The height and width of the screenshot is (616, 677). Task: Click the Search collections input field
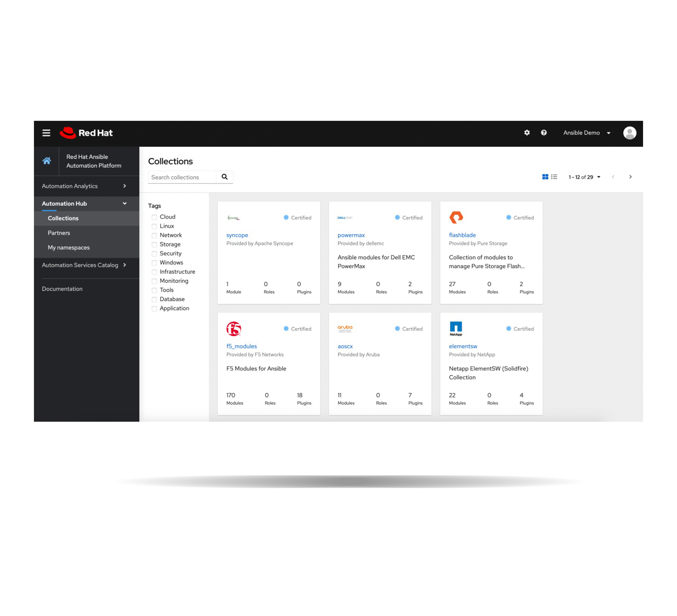pyautogui.click(x=182, y=177)
